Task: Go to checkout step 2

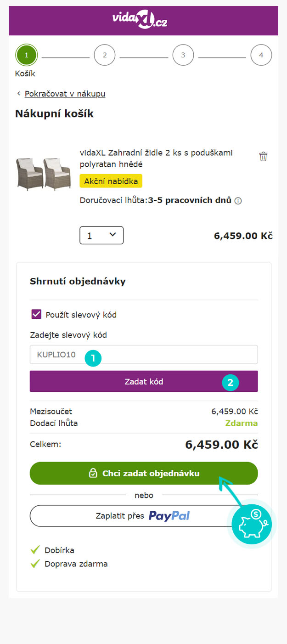Action: click(x=105, y=55)
